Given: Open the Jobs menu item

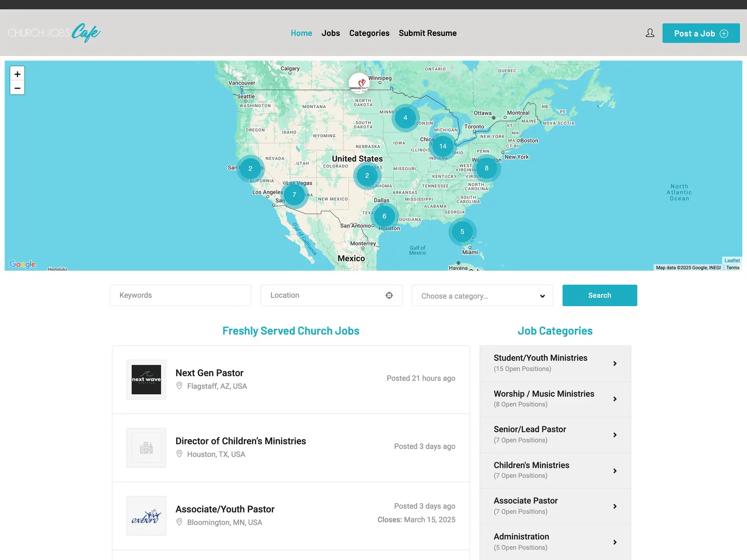Looking at the screenshot, I should pos(331,33).
